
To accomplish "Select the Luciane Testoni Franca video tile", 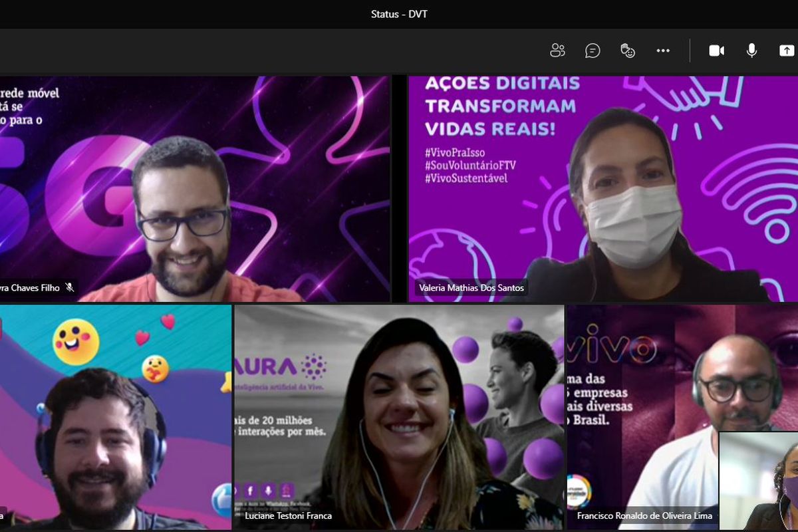I will tap(399, 418).
